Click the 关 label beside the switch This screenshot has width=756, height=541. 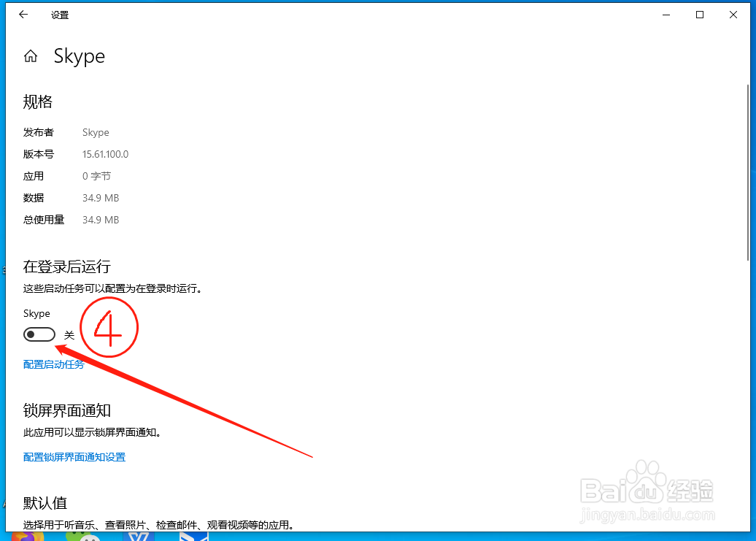click(69, 335)
